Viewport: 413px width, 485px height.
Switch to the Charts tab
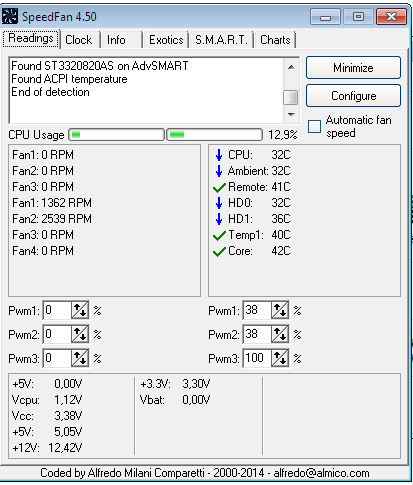(x=275, y=40)
